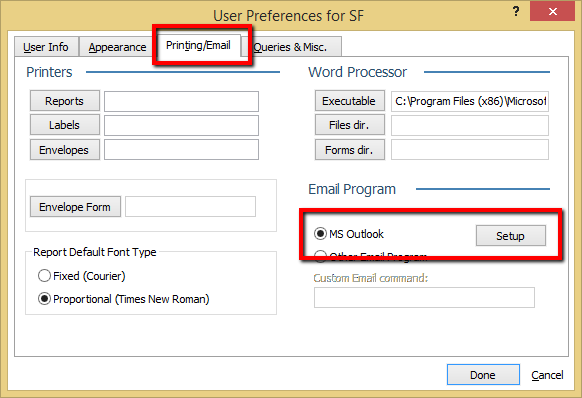Click the Reports printer button

pyautogui.click(x=65, y=101)
